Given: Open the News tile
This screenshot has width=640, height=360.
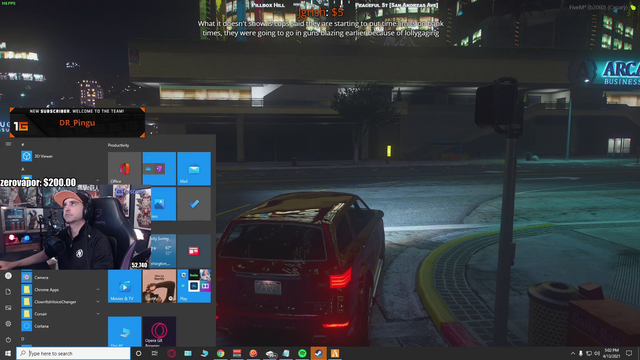Looking at the screenshot, I should [x=194, y=251].
